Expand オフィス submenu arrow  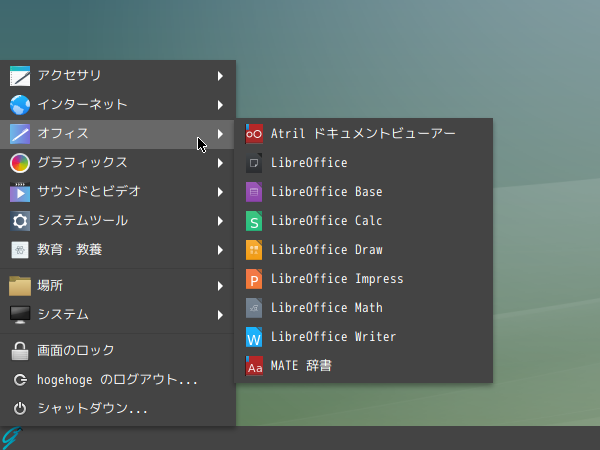pos(220,134)
